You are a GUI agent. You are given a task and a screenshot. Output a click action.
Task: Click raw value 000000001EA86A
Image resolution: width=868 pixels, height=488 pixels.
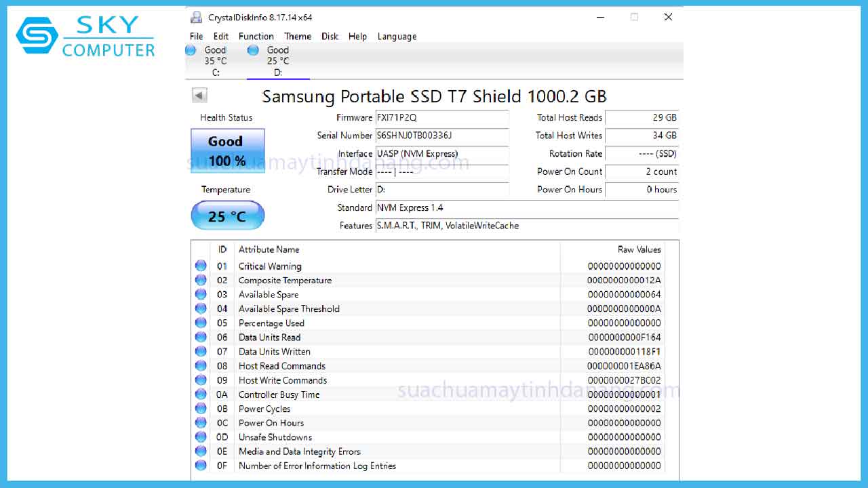pyautogui.click(x=624, y=366)
